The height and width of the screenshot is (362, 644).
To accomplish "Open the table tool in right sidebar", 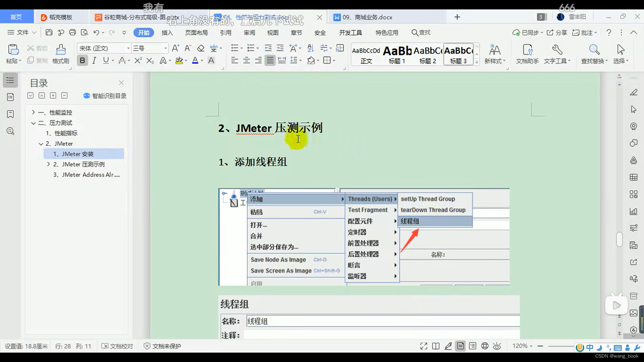I will click(633, 177).
